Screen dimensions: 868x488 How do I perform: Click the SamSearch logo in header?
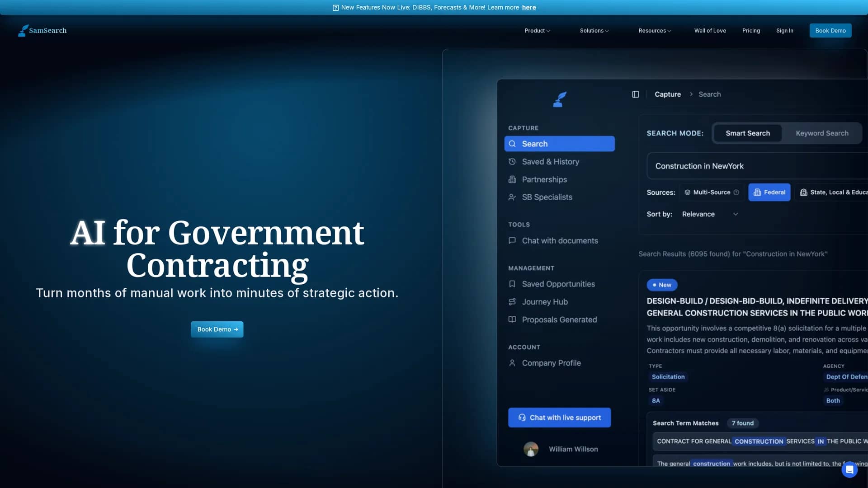pos(42,30)
